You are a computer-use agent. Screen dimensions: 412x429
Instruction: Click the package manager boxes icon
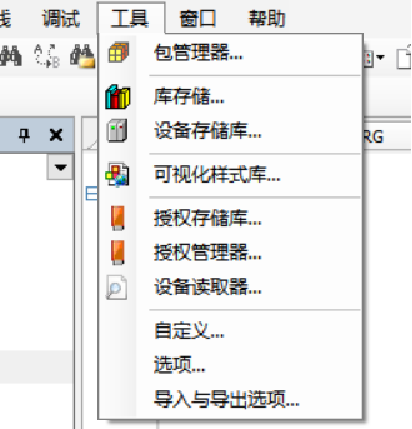click(x=118, y=53)
